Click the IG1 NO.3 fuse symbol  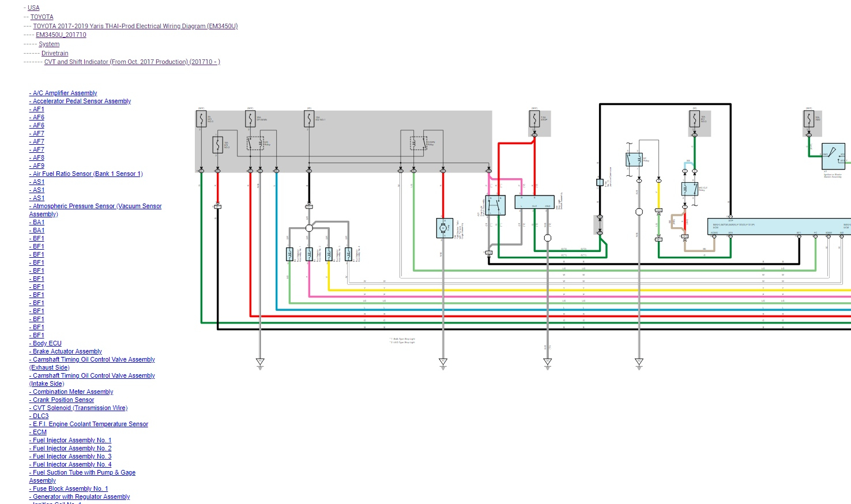(695, 119)
